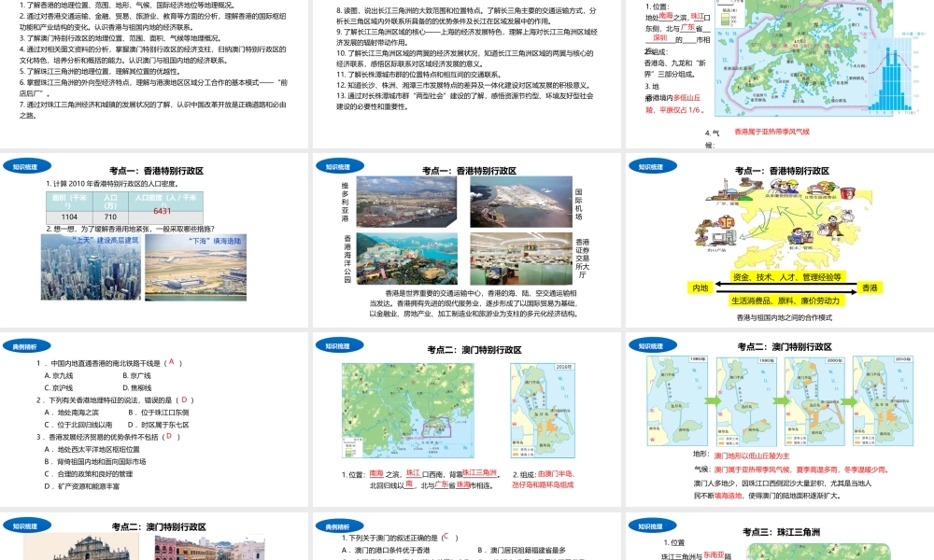Click the 国际机场 aerial photo
Viewport: 934px width, 560px height.
tap(521, 202)
